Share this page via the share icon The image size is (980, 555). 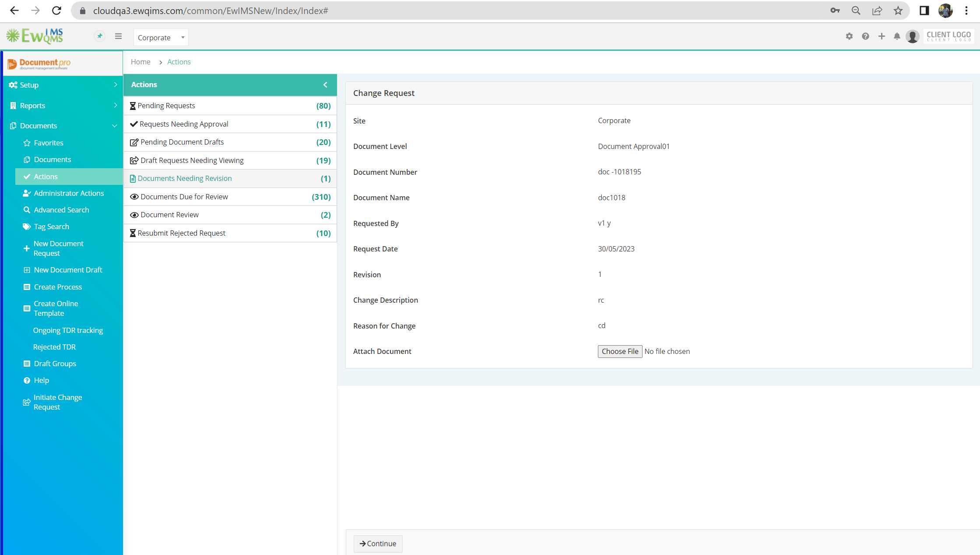[877, 11]
